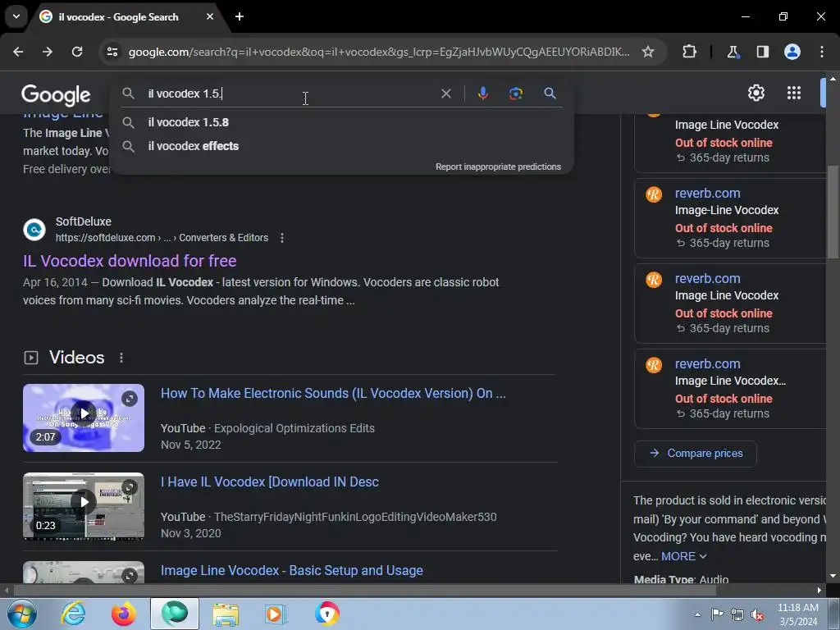Open Windows Media Player taskbar icon
Screen dimensions: 840x630
point(276,614)
